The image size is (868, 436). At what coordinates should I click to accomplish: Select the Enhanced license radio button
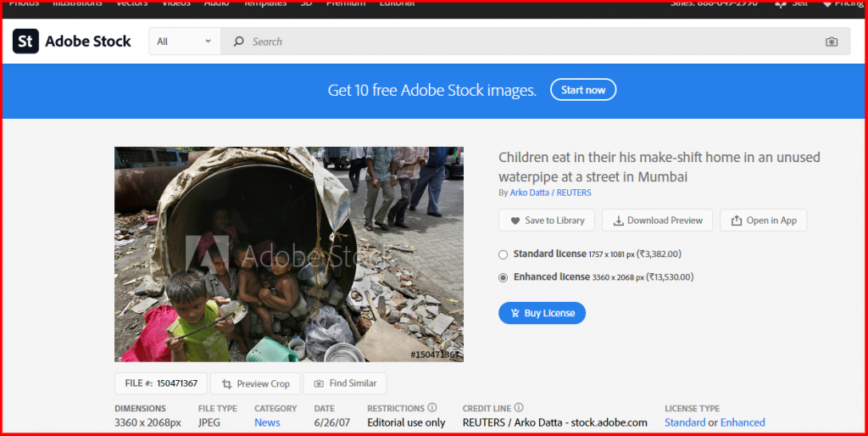[503, 277]
